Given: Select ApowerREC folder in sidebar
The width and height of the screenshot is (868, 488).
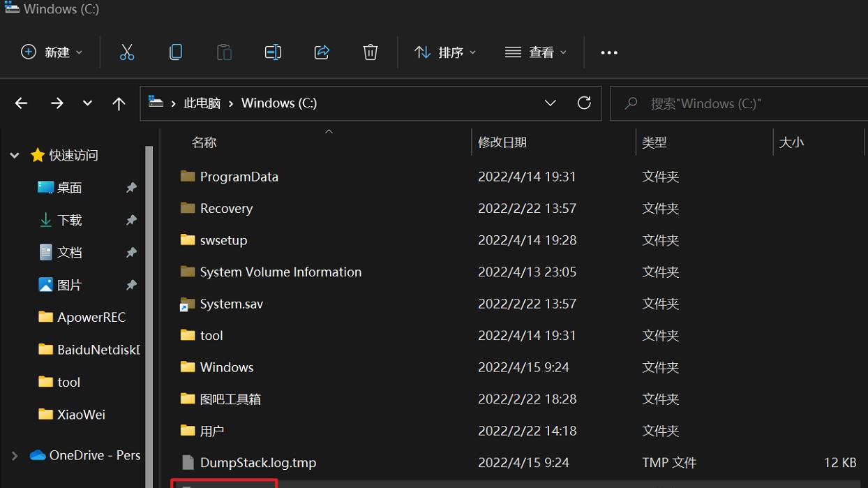Looking at the screenshot, I should click(91, 317).
